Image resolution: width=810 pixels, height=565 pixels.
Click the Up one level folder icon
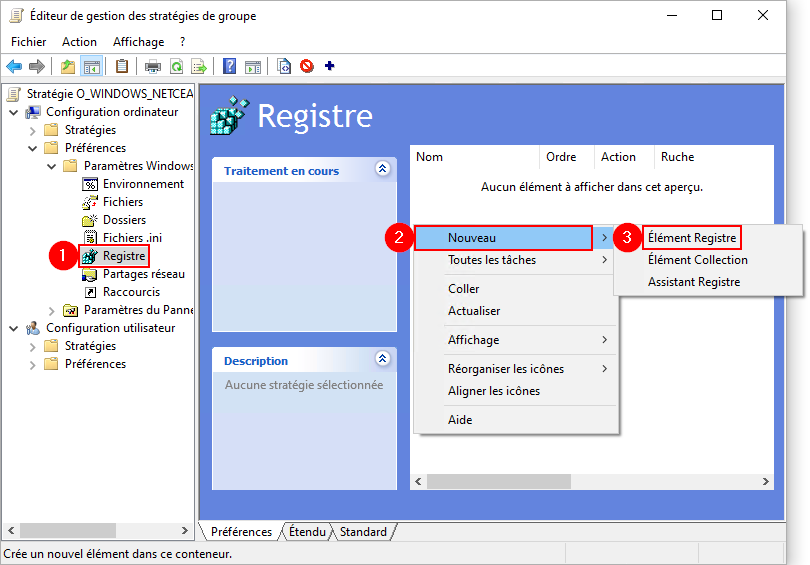[68, 66]
